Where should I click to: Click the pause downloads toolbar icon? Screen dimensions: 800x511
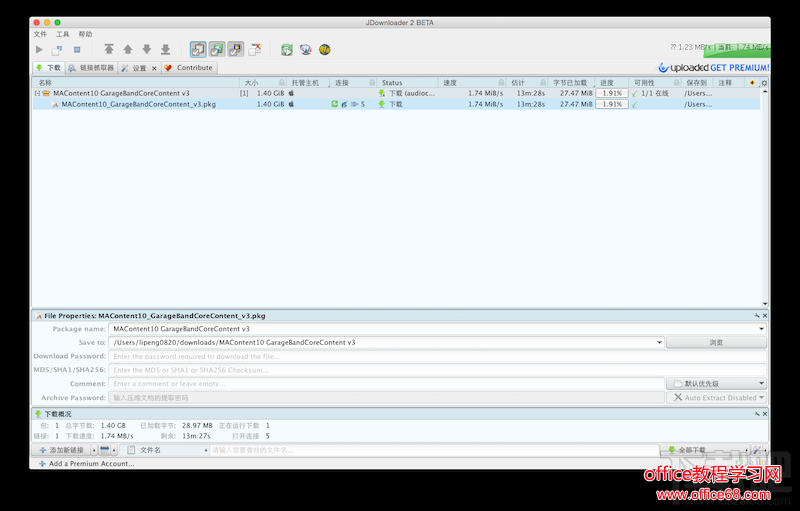[57, 49]
